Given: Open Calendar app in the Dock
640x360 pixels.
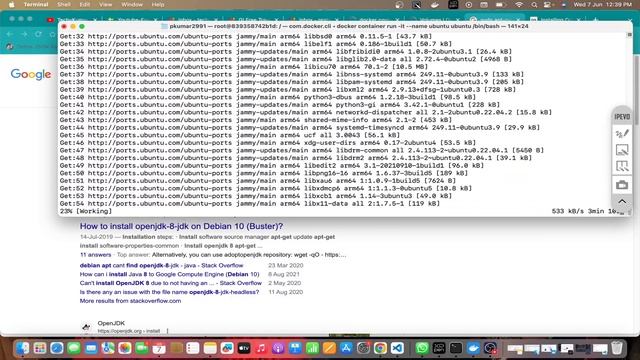Looking at the screenshot, I should pos(159,348).
